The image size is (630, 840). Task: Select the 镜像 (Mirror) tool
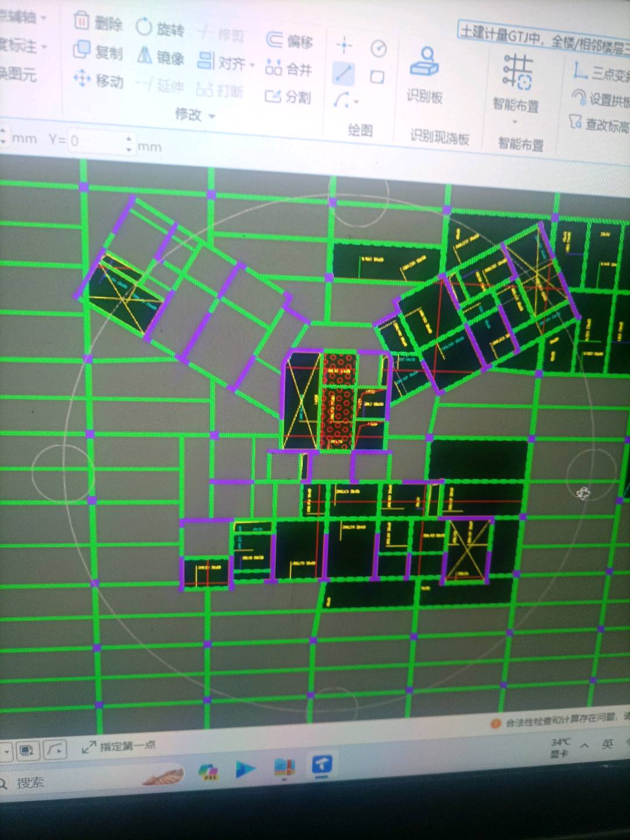pos(160,57)
